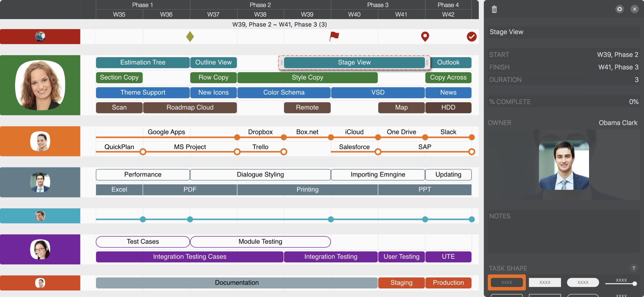The image size is (644, 297).
Task: Select the location pin marker in week W41
Action: (x=425, y=36)
